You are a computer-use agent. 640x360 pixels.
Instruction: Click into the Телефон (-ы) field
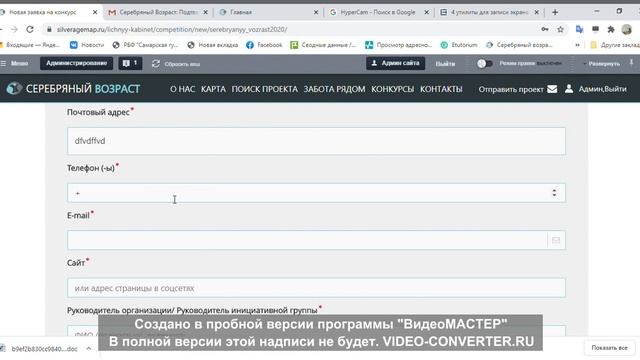(x=316, y=193)
